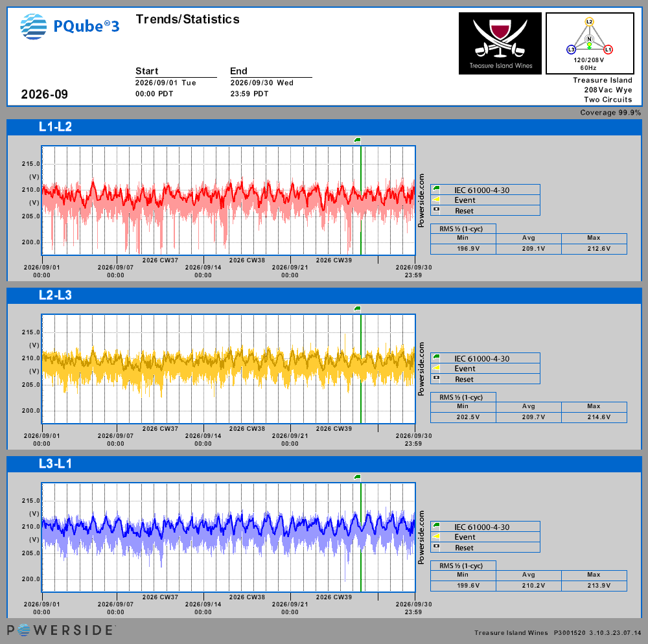Image resolution: width=648 pixels, height=644 pixels.
Task: Click the Two Circuits text under wiring diagram
Action: click(x=608, y=100)
